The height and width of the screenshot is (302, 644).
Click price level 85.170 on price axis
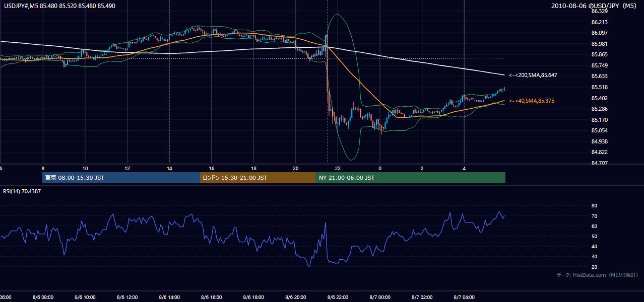599,120
